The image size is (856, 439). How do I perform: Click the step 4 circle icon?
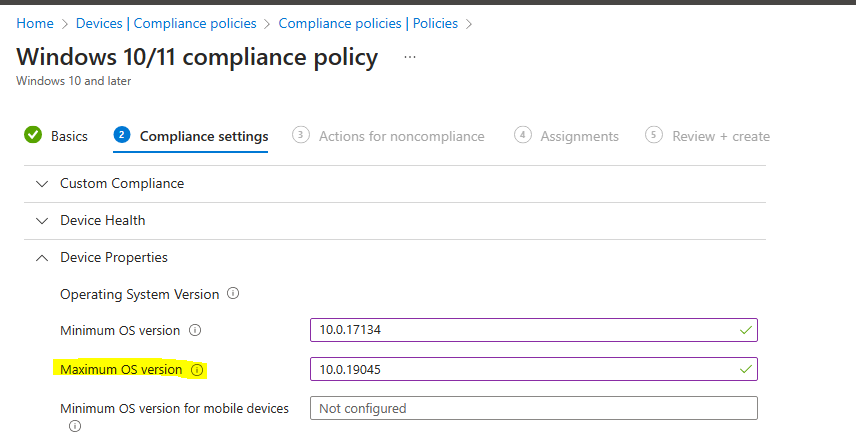tap(522, 134)
